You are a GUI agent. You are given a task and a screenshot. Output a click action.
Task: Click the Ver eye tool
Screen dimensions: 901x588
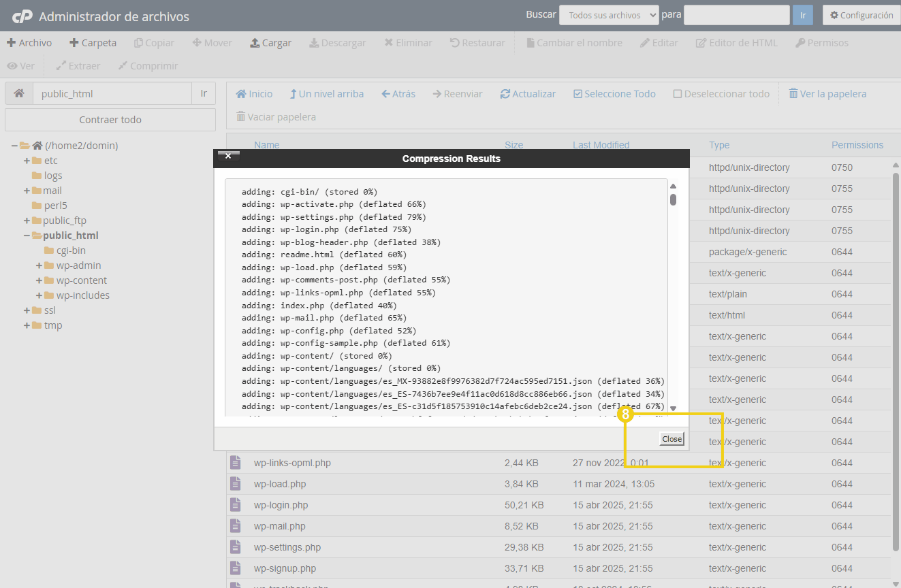(20, 66)
